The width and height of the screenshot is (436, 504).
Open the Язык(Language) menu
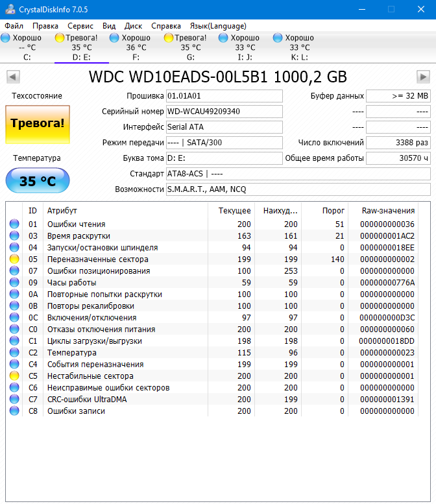click(x=218, y=26)
